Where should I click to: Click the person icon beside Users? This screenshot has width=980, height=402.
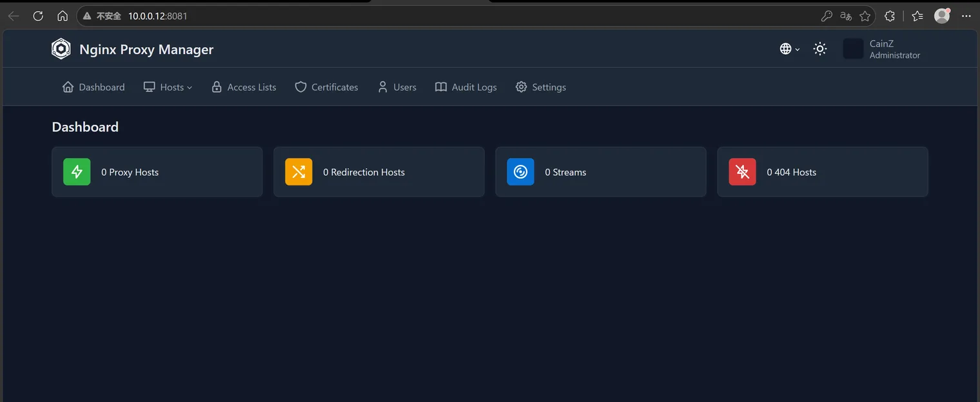tap(383, 87)
